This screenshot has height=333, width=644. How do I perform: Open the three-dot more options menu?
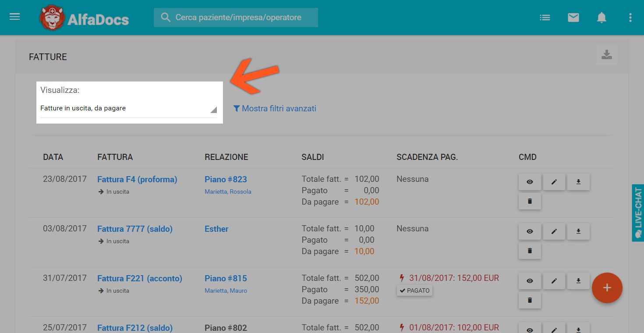(x=630, y=18)
